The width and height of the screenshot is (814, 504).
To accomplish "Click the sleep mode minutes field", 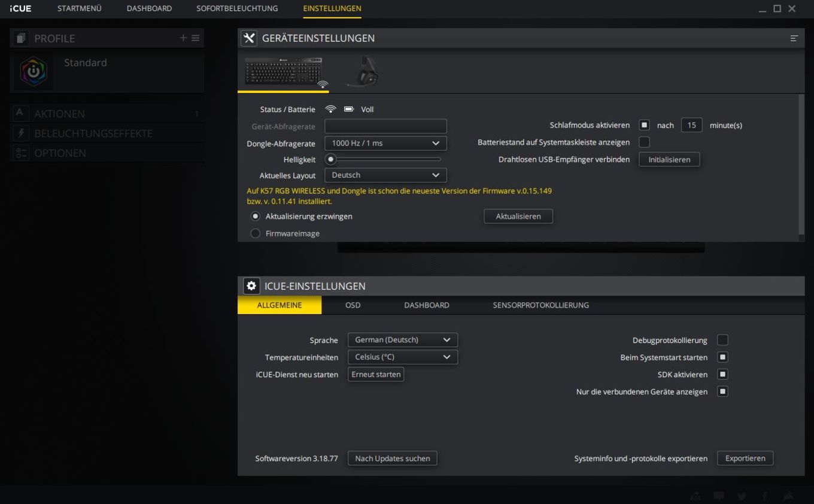I will 692,125.
